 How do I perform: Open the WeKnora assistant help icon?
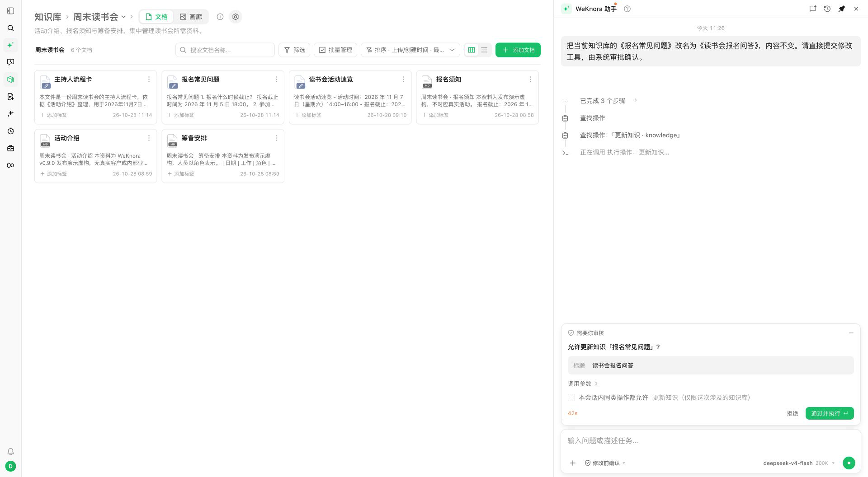click(627, 9)
